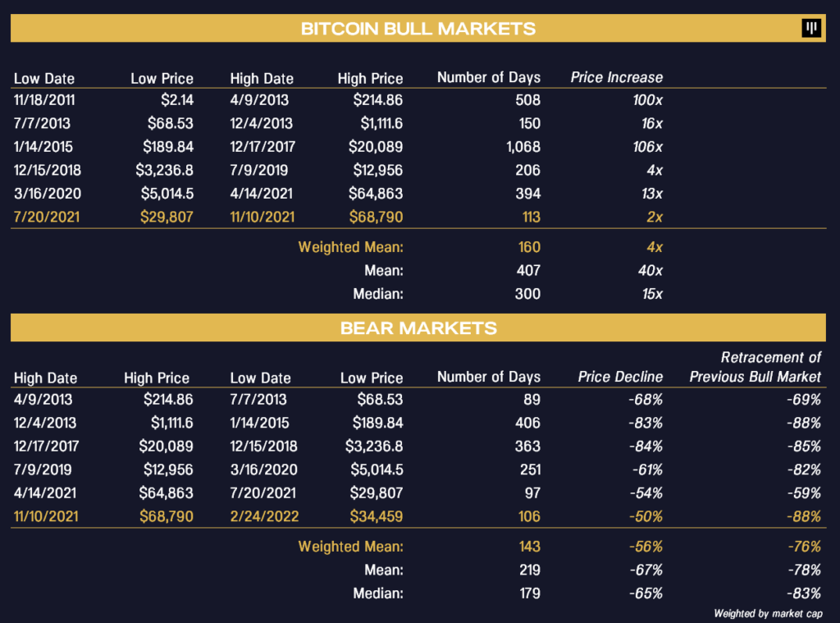
Task: Click the BITCOIN BULL MARKETS title banner
Action: (418, 28)
